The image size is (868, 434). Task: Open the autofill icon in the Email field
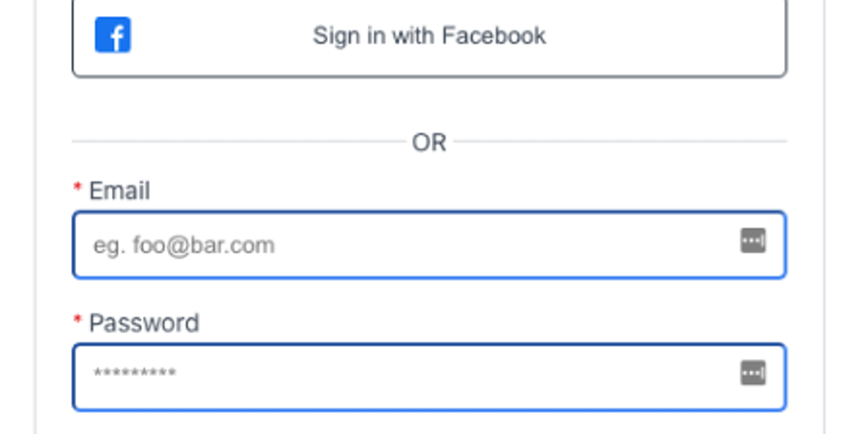click(x=753, y=241)
